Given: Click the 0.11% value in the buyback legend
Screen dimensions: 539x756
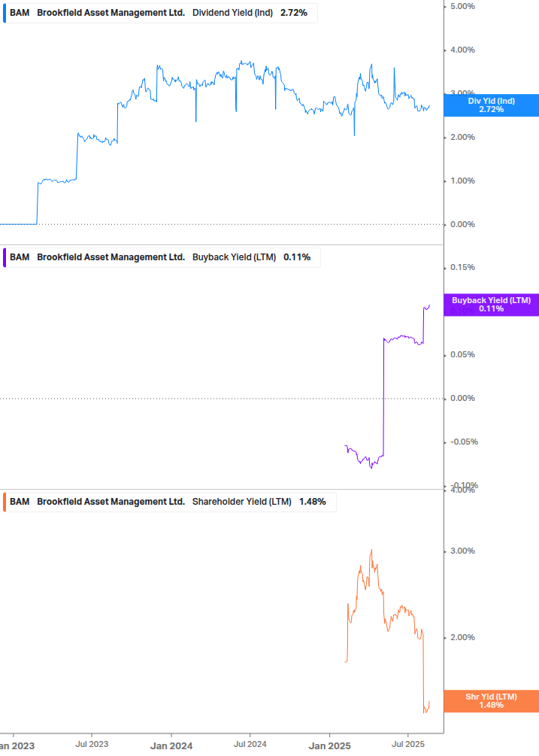Looking at the screenshot, I should pyautogui.click(x=297, y=257).
